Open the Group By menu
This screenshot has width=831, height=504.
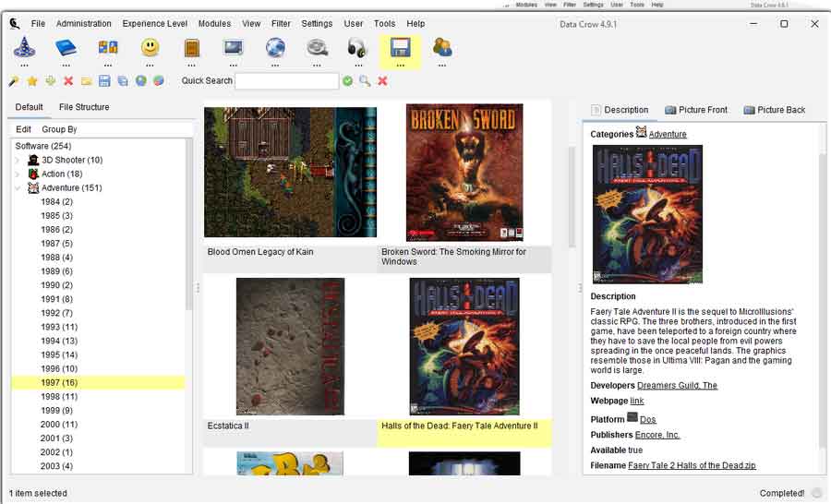(x=59, y=129)
